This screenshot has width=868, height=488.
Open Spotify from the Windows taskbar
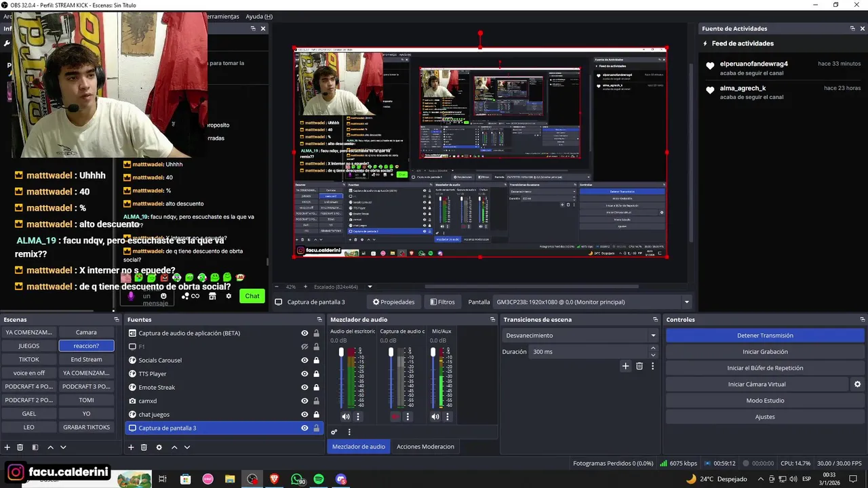coord(319,479)
